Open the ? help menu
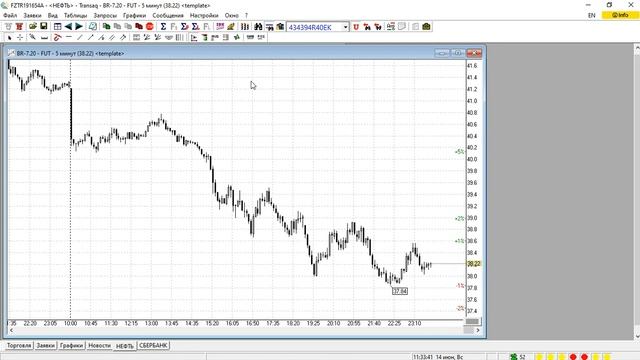This screenshot has width=640, height=360. (246, 16)
